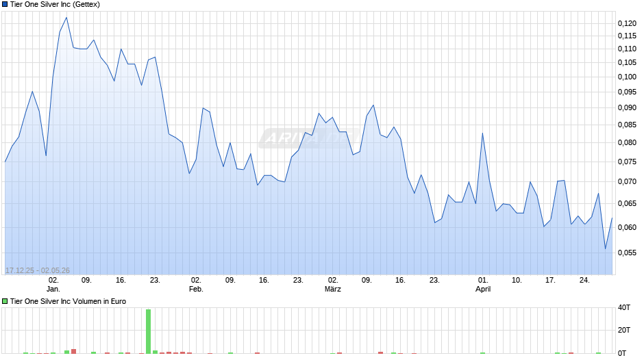Click the 0,100 price axis label
This screenshot has height=360, width=644.
point(627,77)
